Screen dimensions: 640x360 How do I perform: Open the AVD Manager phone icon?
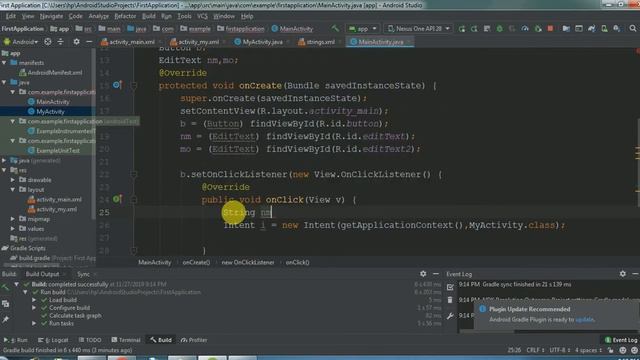click(x=604, y=29)
